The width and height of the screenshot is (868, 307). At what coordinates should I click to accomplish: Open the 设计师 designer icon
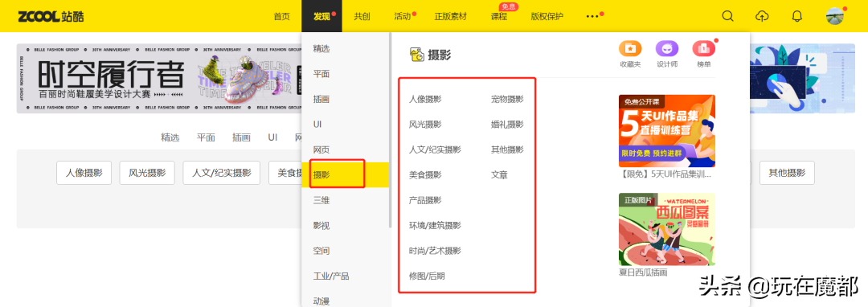tap(667, 49)
